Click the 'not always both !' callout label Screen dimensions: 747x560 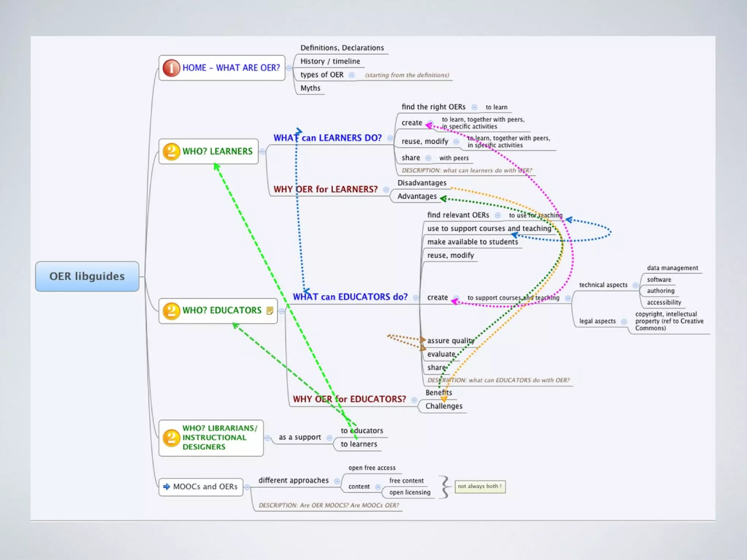tap(479, 486)
